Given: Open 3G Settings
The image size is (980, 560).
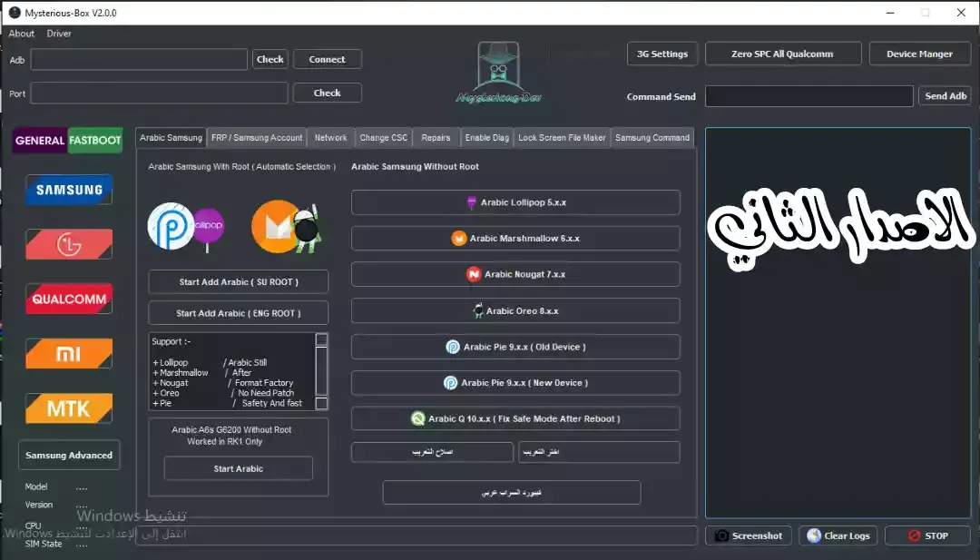Looking at the screenshot, I should tap(661, 54).
